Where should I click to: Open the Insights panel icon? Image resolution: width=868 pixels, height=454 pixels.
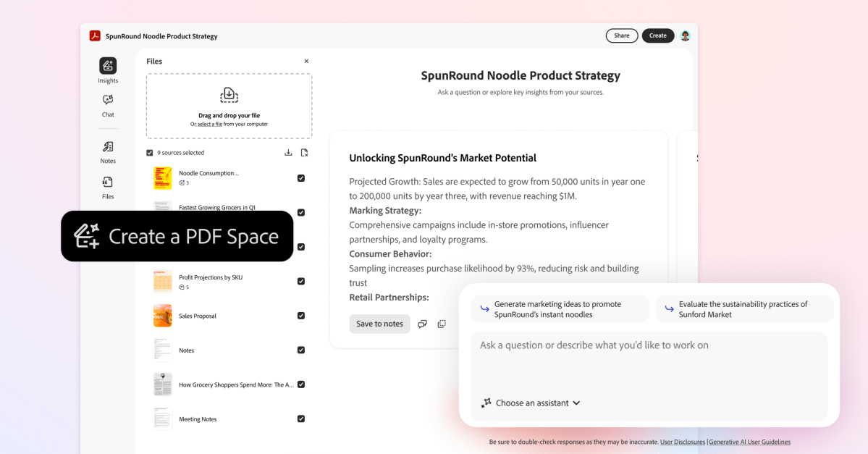click(108, 66)
